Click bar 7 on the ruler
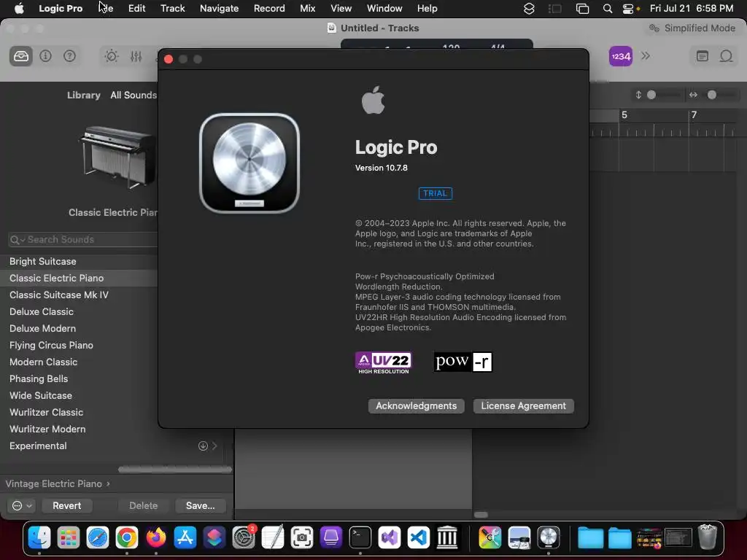This screenshot has width=747, height=560. click(694, 114)
